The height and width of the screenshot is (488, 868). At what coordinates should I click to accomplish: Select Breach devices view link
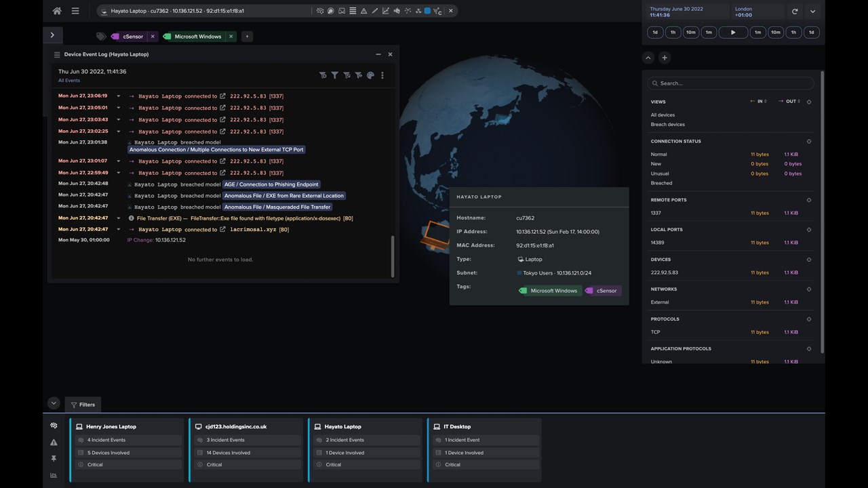[668, 125]
